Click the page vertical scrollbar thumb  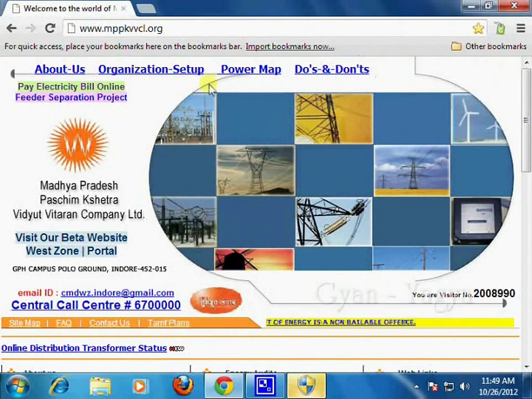(526, 120)
